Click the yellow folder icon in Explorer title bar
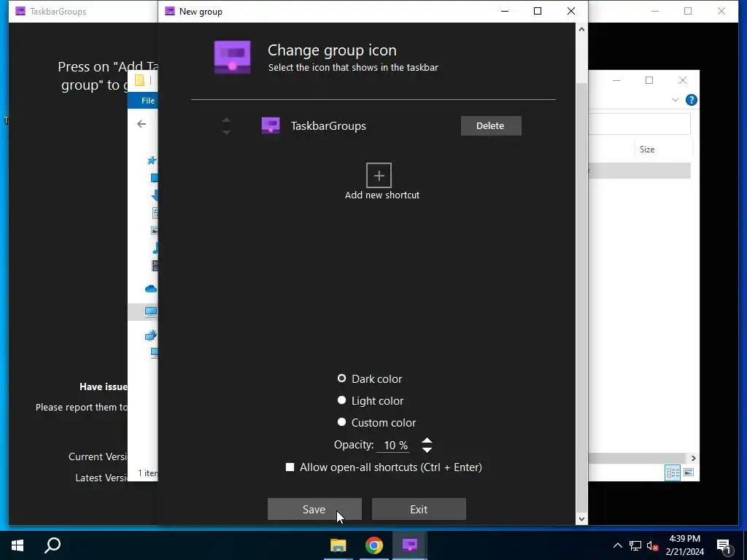The image size is (747, 560). click(139, 80)
